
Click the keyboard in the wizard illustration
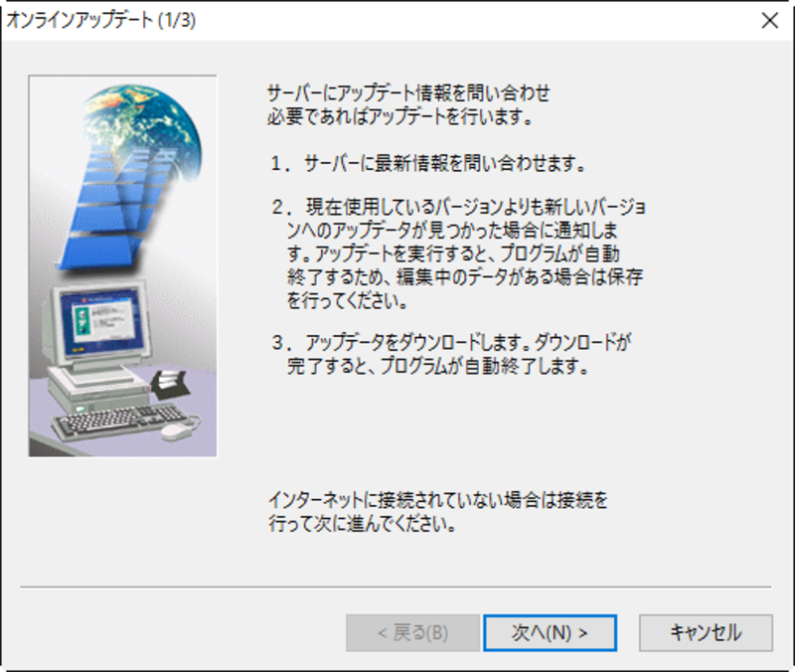(x=119, y=420)
